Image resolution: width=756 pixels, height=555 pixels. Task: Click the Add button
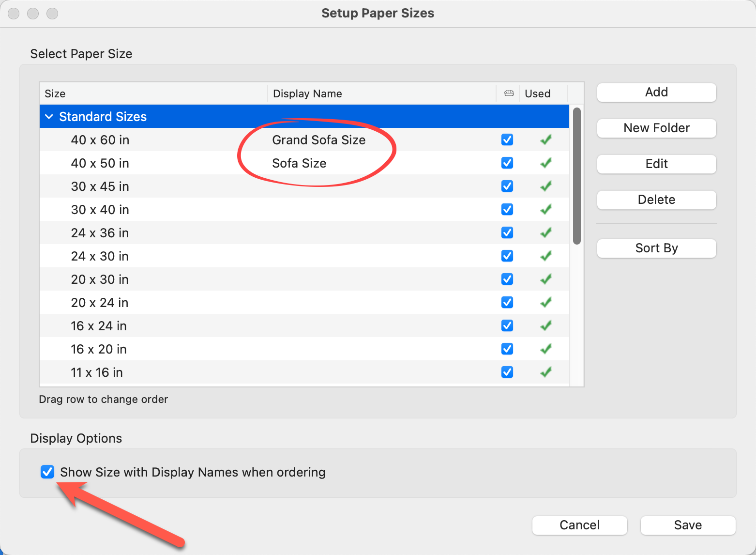[656, 92]
